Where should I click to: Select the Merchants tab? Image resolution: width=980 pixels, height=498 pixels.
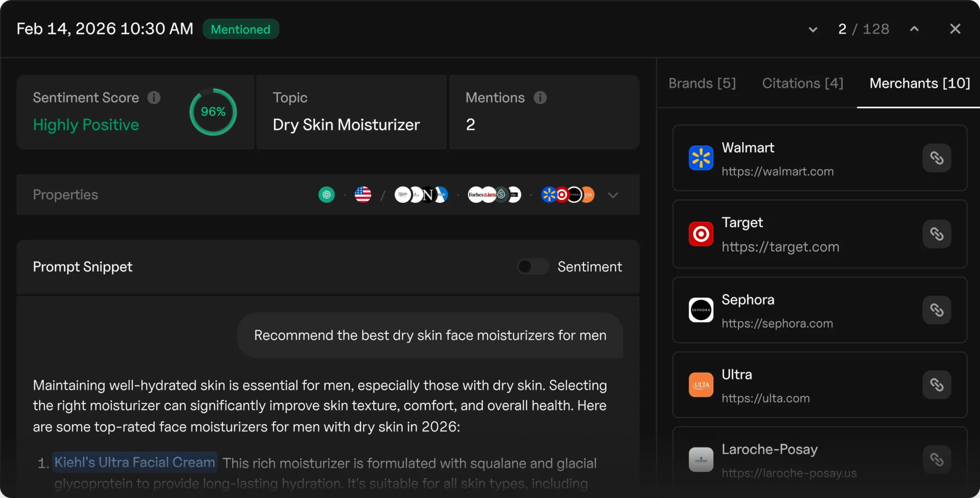(919, 83)
